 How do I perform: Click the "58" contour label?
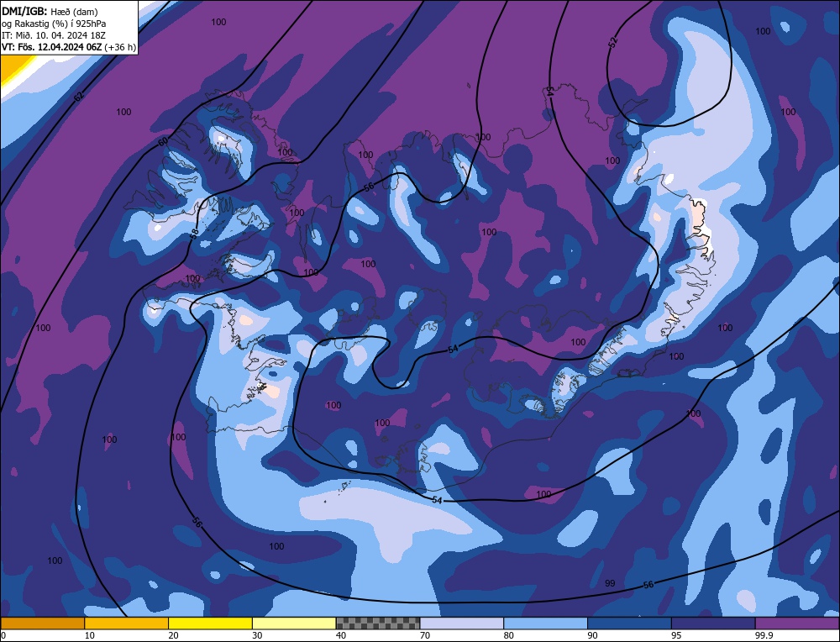(x=194, y=233)
